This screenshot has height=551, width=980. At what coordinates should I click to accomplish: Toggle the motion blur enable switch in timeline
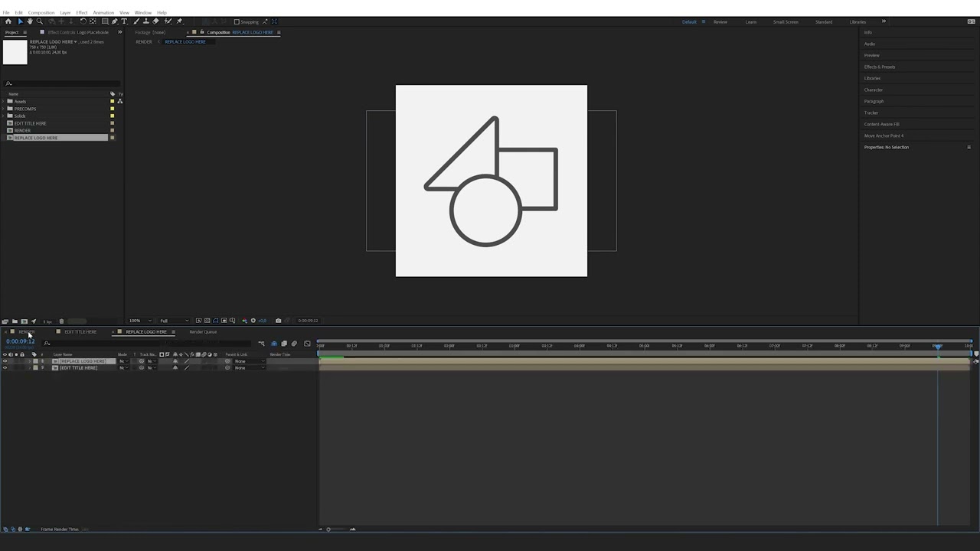click(294, 344)
